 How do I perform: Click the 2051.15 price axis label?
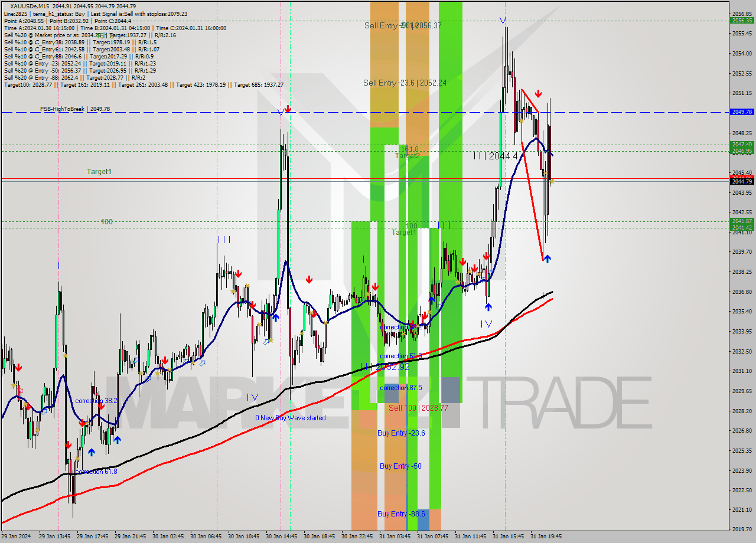click(x=742, y=93)
